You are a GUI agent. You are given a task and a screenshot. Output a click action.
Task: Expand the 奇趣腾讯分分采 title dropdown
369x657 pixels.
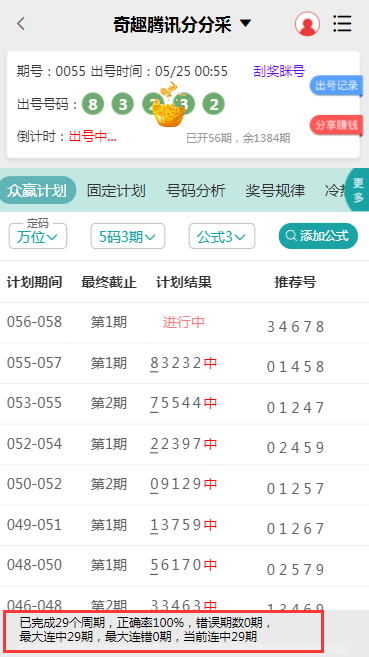(182, 24)
